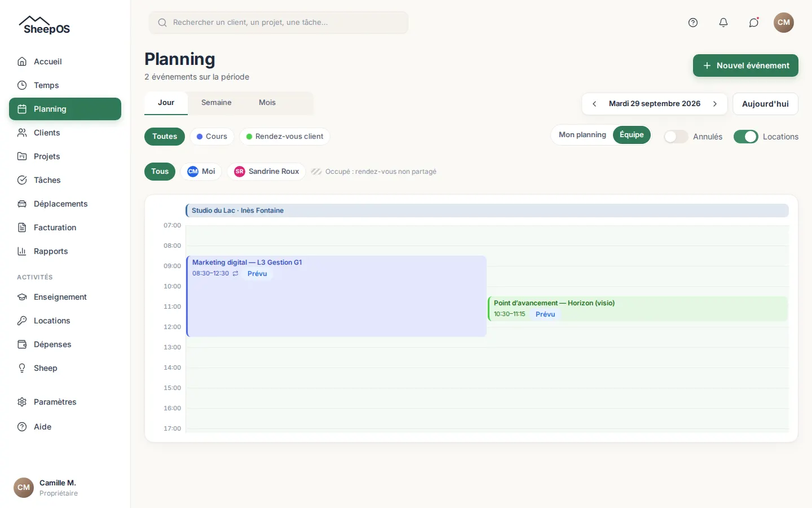Select the Jour tab
This screenshot has height=508, width=812.
166,103
